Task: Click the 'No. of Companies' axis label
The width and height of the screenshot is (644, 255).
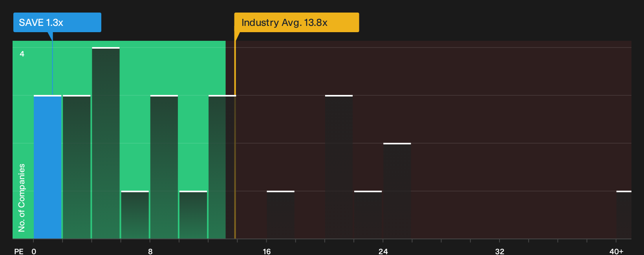Action: click(22, 197)
